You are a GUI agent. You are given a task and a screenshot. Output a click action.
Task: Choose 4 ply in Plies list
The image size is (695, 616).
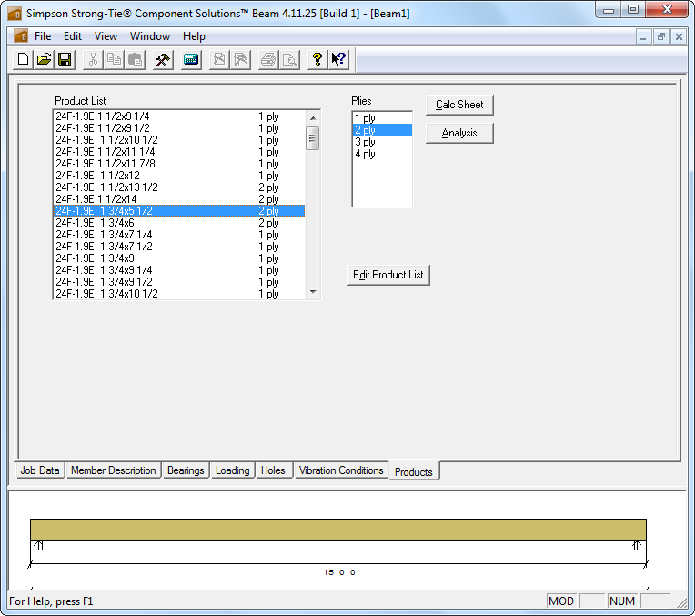pyautogui.click(x=382, y=154)
